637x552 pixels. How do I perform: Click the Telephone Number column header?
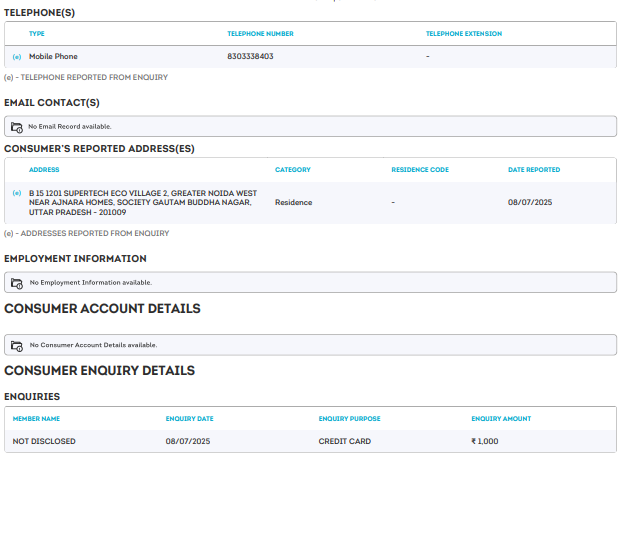click(x=260, y=34)
